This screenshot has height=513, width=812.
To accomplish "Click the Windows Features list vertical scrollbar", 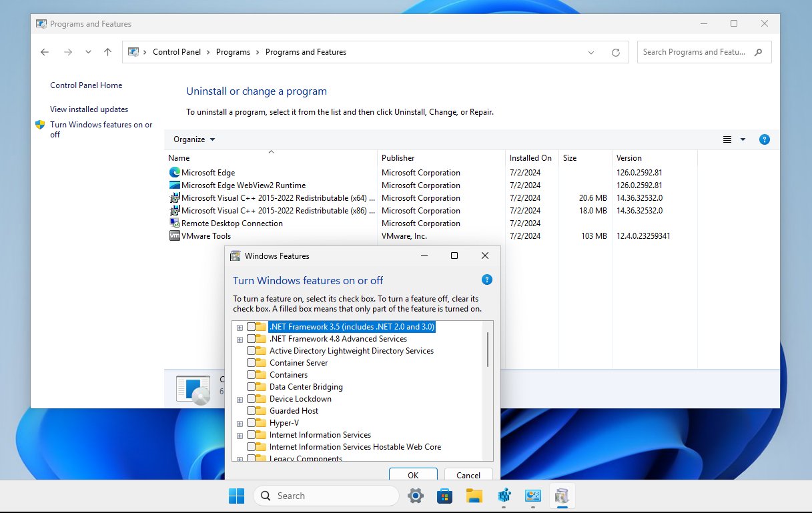I will (x=488, y=350).
